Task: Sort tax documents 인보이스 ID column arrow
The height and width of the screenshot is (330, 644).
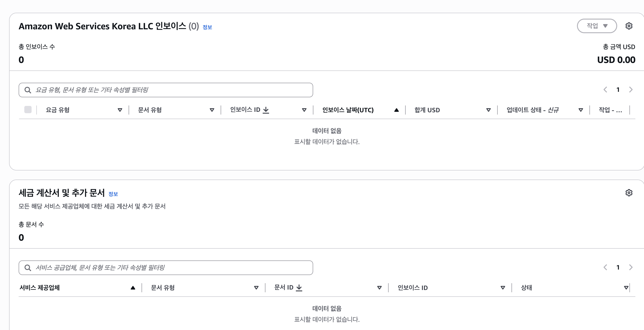Action: point(503,288)
